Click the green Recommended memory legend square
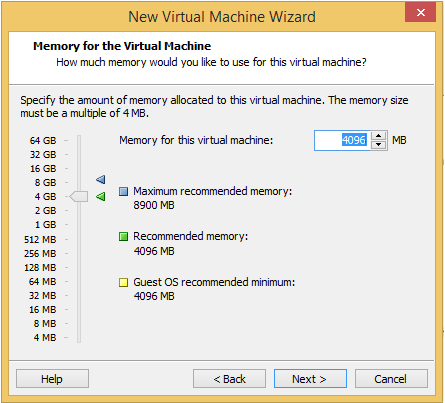Viewport: 445px width, 403px height. [x=123, y=236]
